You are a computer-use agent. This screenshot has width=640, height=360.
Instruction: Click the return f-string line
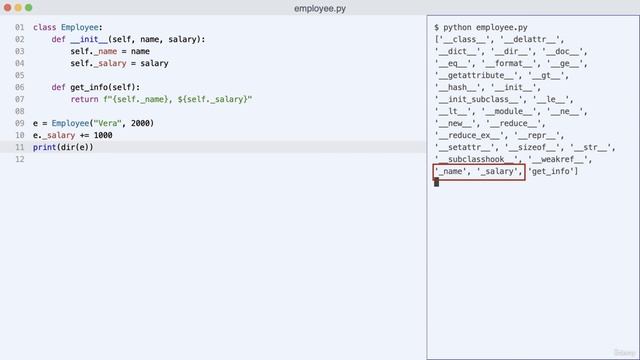[x=161, y=99]
